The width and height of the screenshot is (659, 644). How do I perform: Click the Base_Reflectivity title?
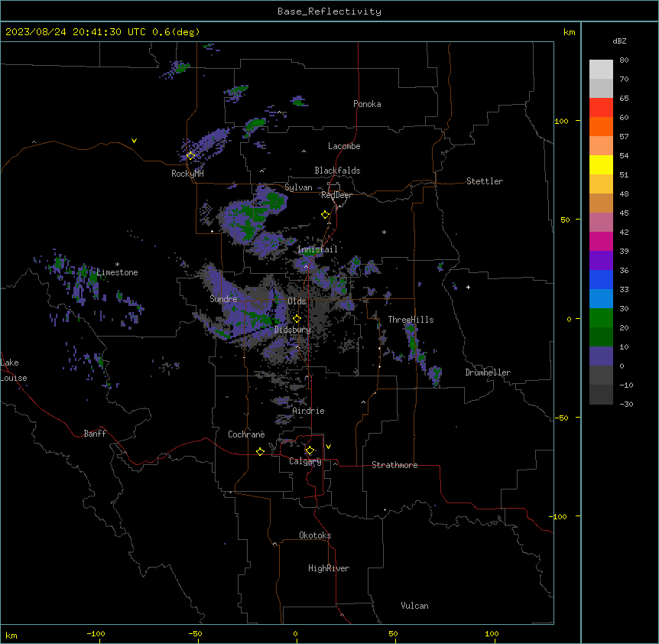[329, 11]
